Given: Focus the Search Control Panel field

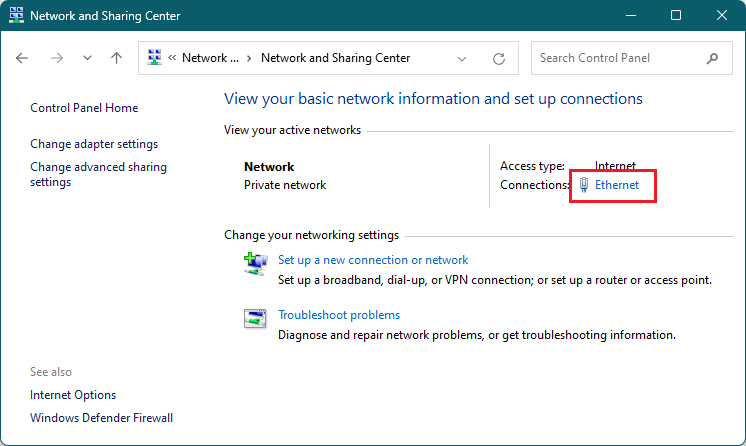Looking at the screenshot, I should (x=631, y=58).
